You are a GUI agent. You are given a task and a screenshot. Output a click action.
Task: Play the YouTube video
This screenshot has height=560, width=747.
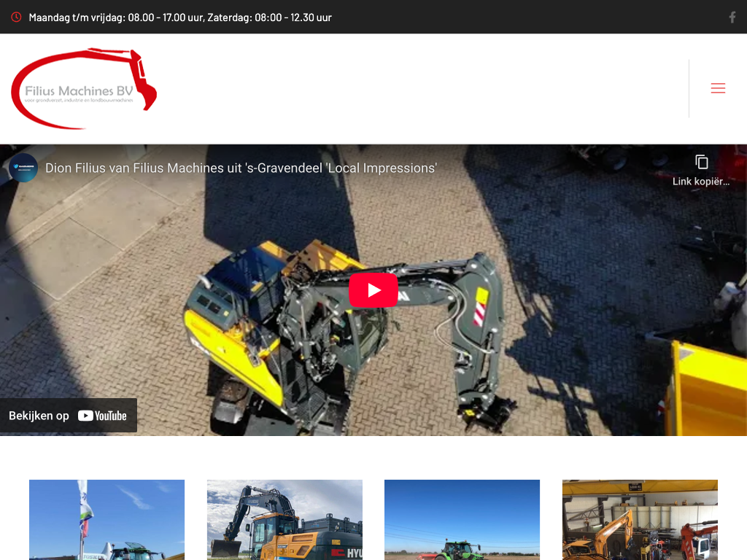point(373,290)
